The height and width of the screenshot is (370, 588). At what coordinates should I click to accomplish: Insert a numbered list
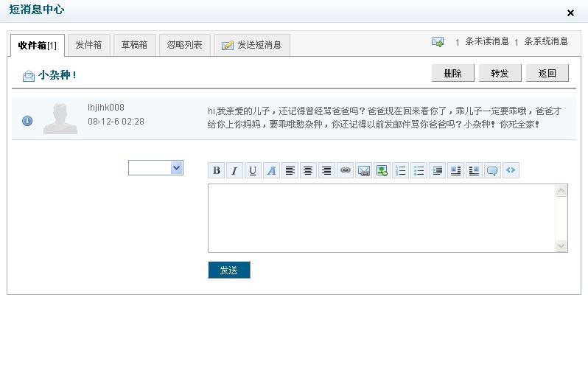[401, 171]
